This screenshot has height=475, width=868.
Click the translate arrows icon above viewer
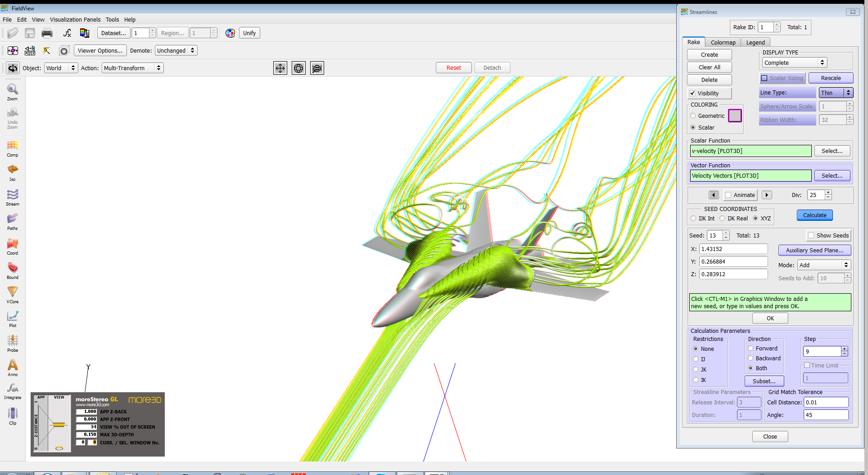click(x=280, y=68)
